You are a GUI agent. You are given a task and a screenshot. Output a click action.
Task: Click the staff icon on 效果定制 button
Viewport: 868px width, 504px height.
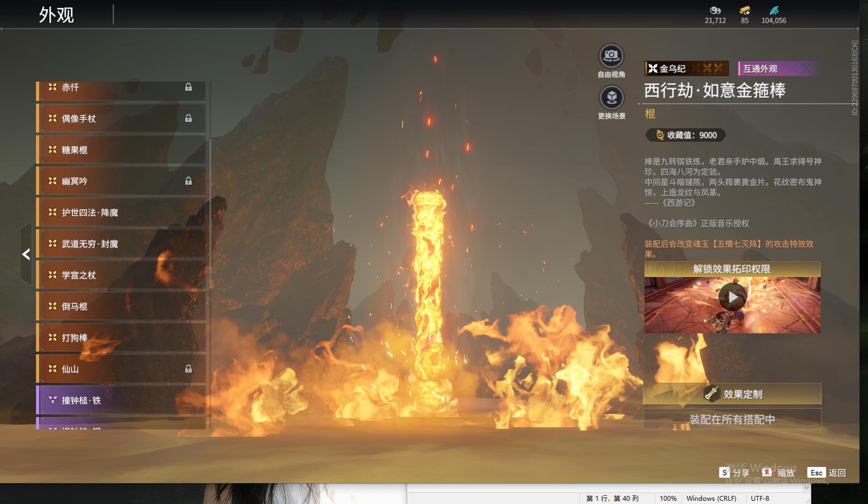click(712, 394)
